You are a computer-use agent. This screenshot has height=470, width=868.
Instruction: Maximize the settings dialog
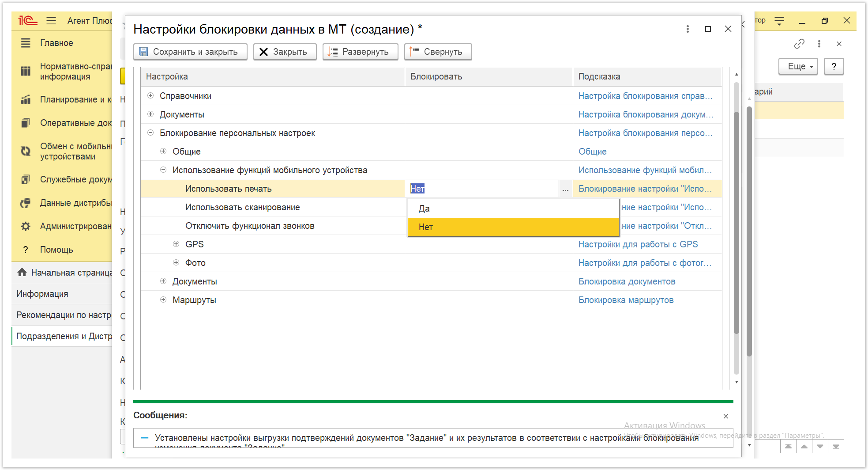click(x=708, y=29)
